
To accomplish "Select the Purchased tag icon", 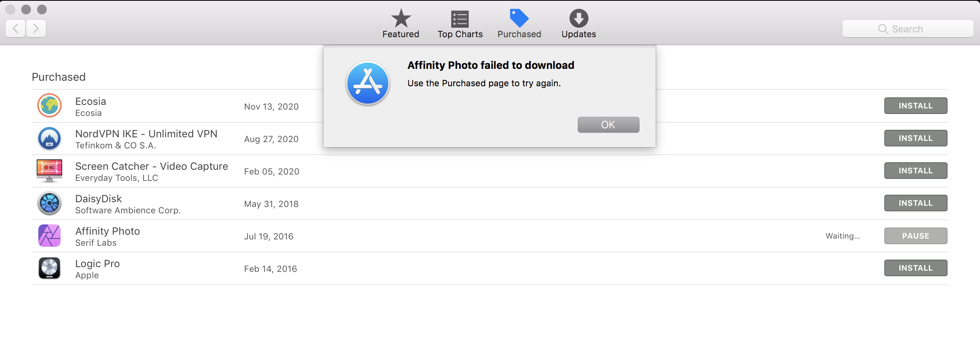I will pos(519,18).
